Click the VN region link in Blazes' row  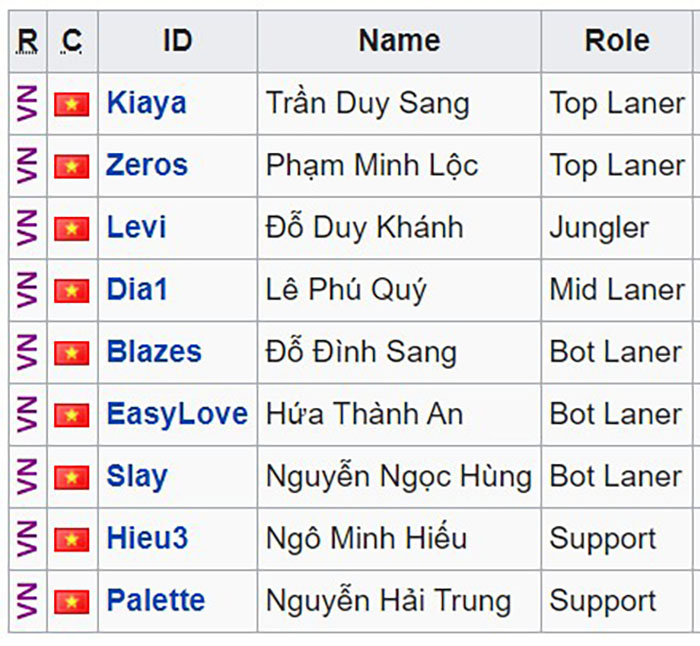27,353
